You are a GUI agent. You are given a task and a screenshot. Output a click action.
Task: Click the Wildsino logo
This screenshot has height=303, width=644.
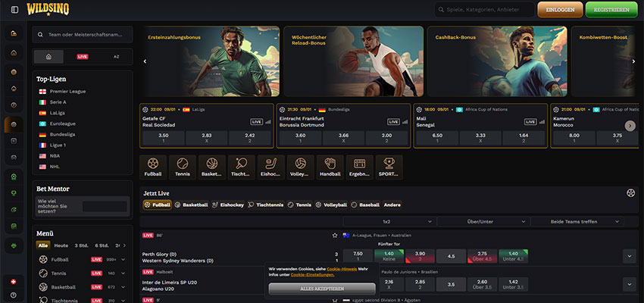pos(48,9)
